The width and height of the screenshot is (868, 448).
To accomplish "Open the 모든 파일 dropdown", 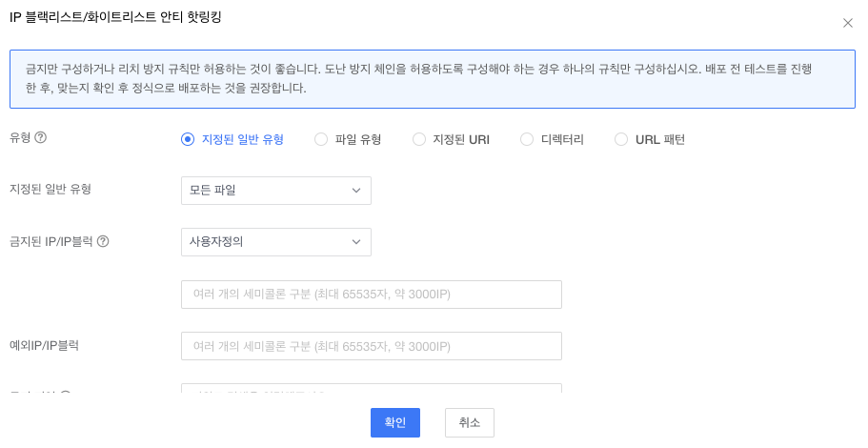I will [x=275, y=191].
